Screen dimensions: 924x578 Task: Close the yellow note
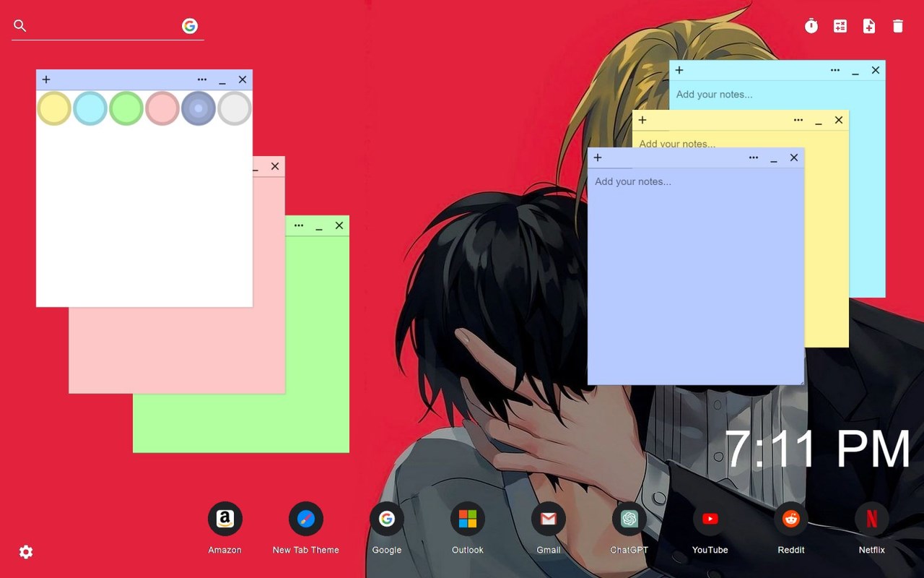click(839, 120)
